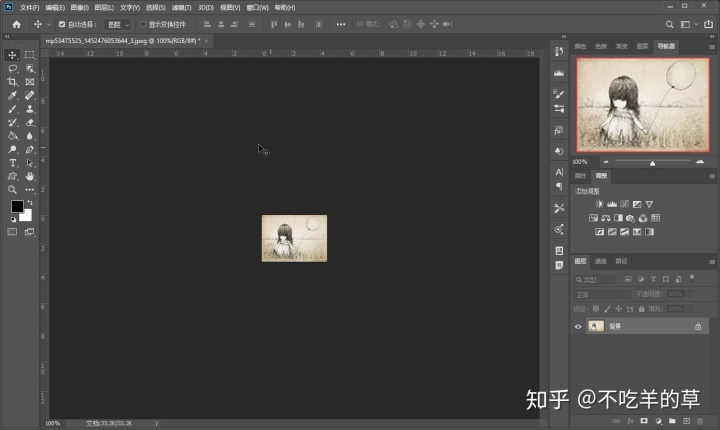Add Levels adjustment icon
The width and height of the screenshot is (720, 430).
click(x=612, y=204)
